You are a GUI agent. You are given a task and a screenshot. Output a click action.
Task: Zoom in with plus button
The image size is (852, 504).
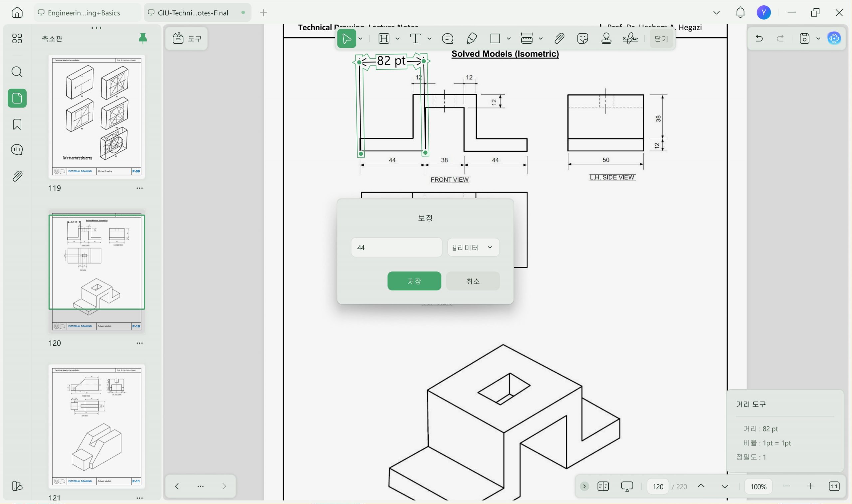tap(810, 486)
